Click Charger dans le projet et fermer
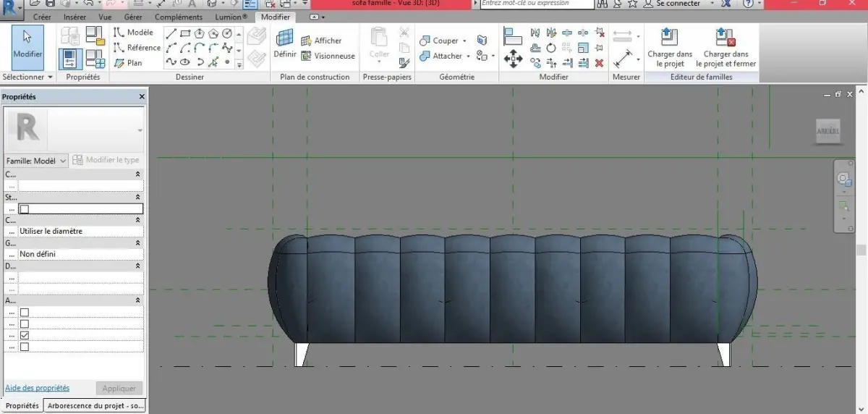Screen dimensions: 868x414 tap(726, 48)
